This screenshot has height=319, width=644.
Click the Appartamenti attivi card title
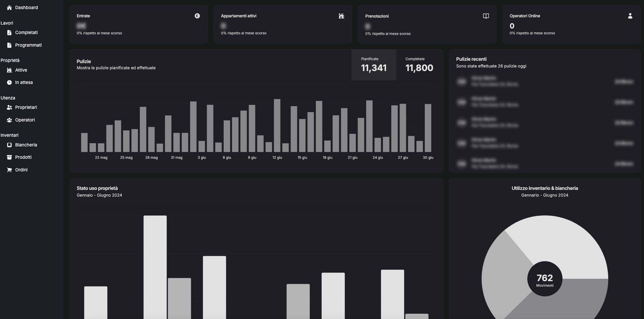pos(239,16)
